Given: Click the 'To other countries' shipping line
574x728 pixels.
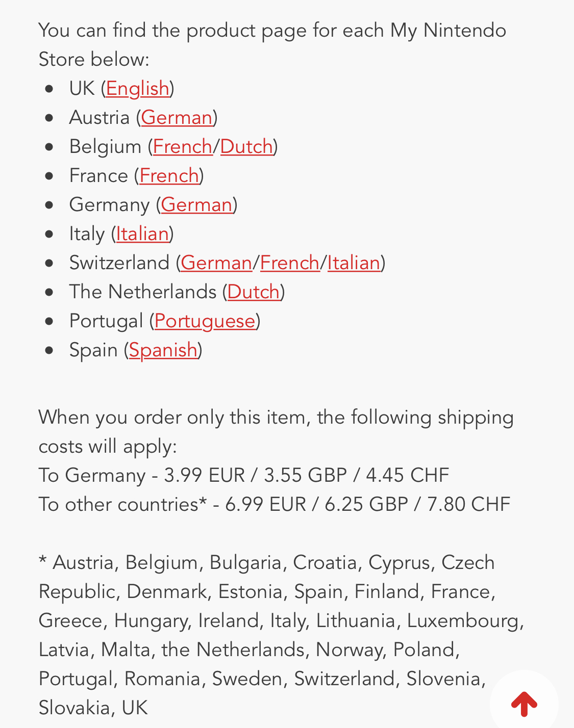Looking at the screenshot, I should pos(274,504).
